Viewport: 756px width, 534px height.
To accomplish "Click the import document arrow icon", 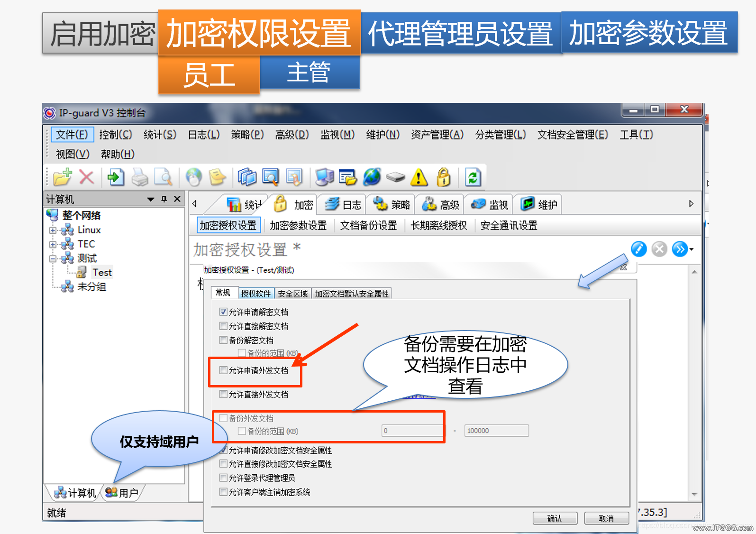I will click(116, 177).
